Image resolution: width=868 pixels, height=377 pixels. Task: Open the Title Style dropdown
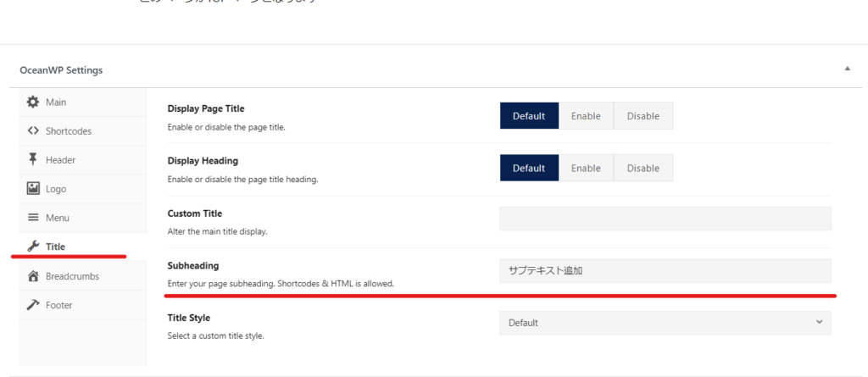click(665, 323)
